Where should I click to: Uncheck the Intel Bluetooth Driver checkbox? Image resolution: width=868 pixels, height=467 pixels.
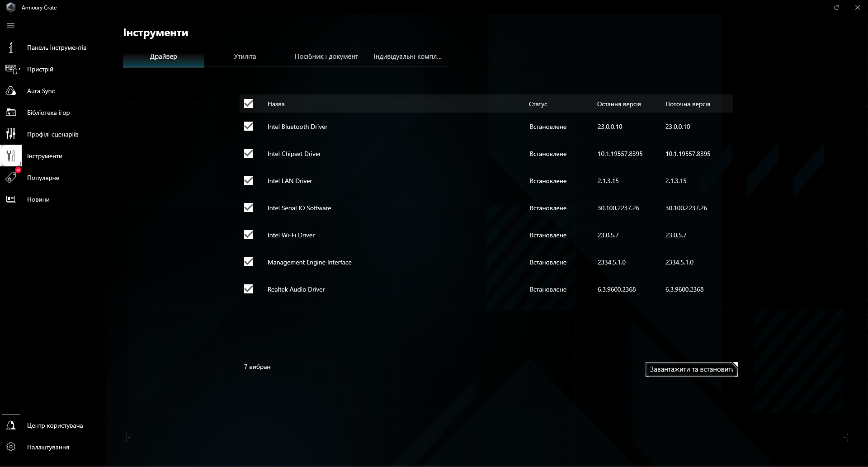pos(249,127)
